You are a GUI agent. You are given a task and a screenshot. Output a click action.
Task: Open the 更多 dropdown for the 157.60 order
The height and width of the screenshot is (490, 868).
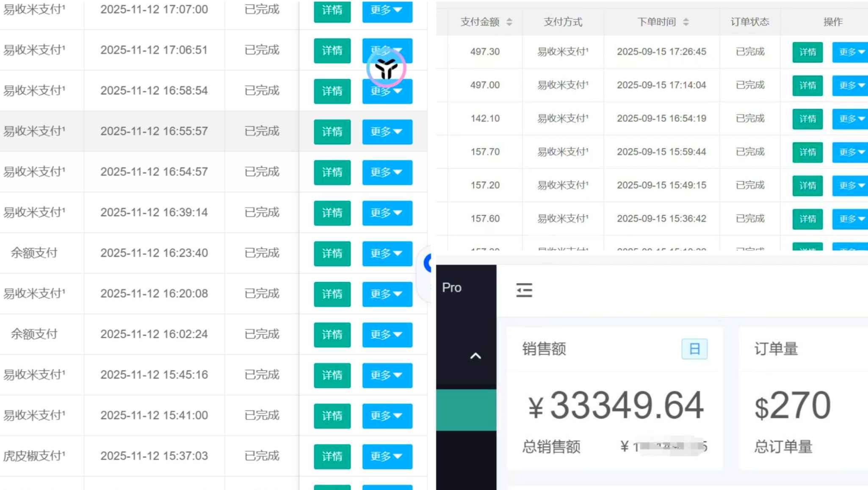tap(850, 219)
